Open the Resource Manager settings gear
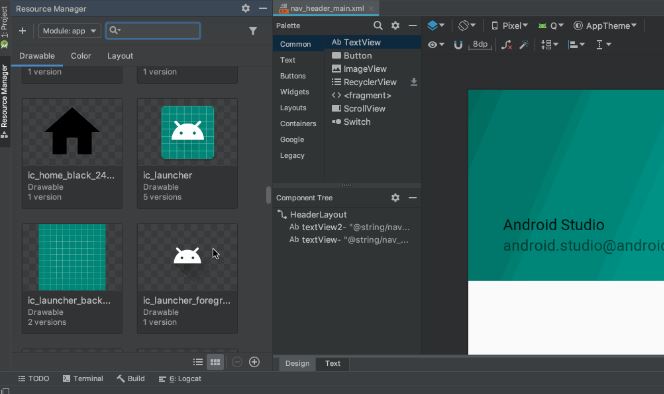 [x=246, y=8]
